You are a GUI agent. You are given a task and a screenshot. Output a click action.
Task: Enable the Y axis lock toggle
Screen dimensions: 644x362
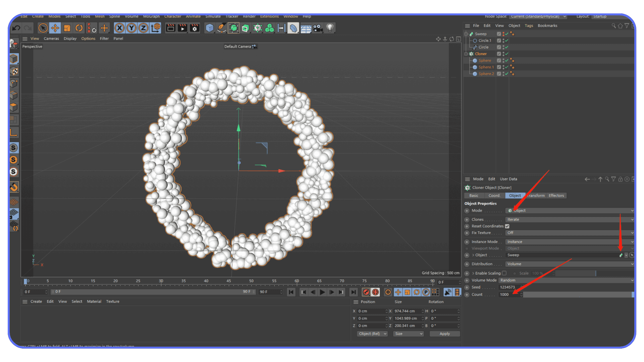coord(131,28)
